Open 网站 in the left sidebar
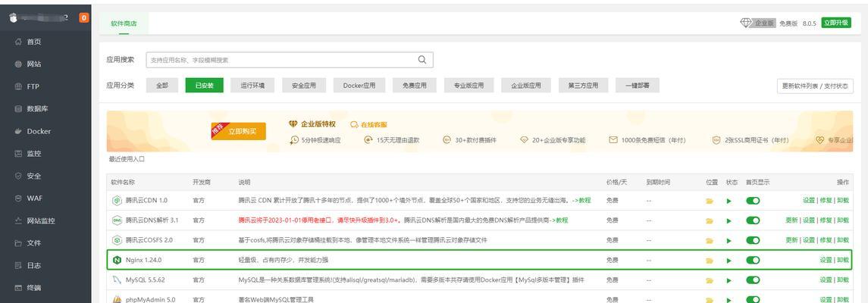The width and height of the screenshot is (868, 303). [x=34, y=64]
